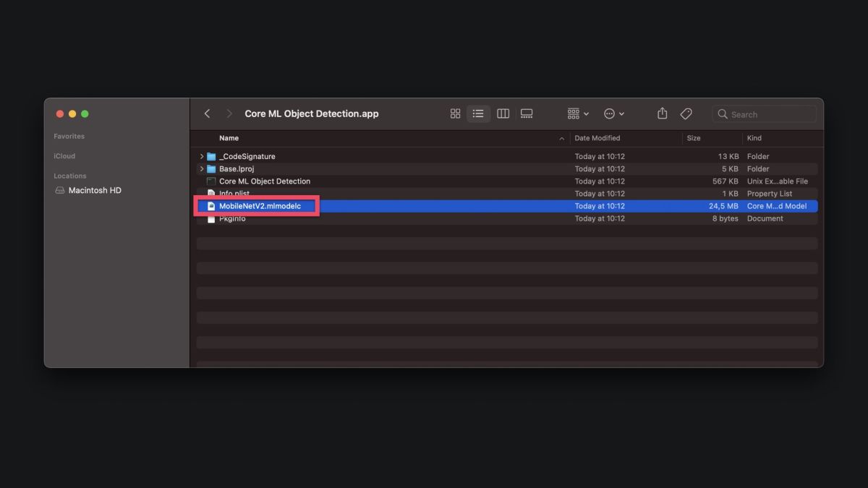Select the Info.plist file icon

tap(211, 193)
